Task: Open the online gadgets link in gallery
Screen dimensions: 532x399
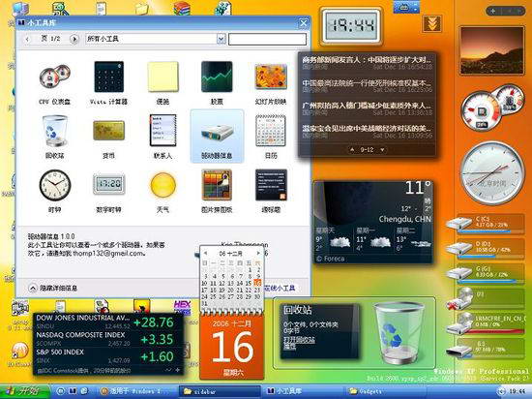Action: coord(280,288)
